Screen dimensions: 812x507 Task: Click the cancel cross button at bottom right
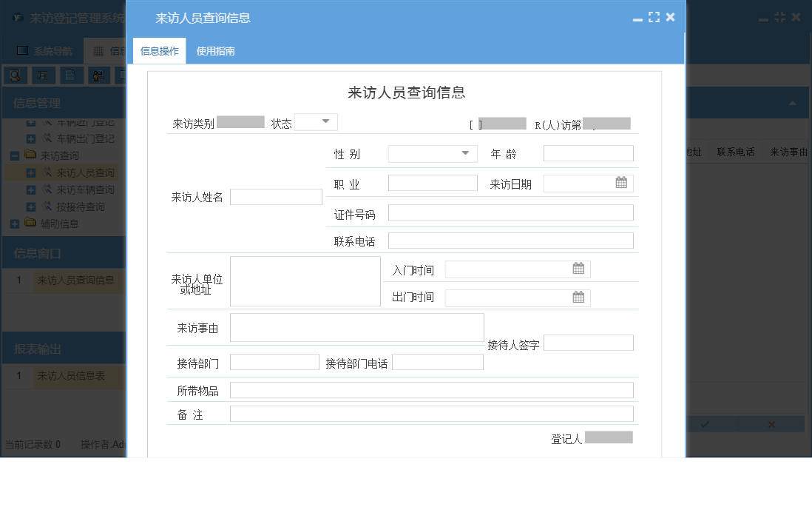click(x=770, y=423)
